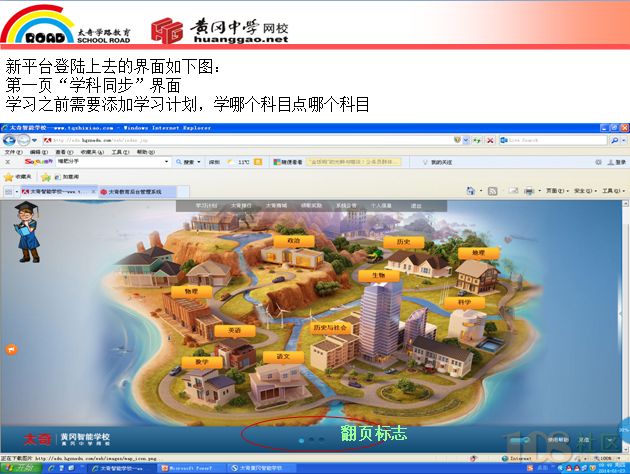The width and height of the screenshot is (630, 474).
Task: Open the 编辑 menu
Action: pos(39,152)
